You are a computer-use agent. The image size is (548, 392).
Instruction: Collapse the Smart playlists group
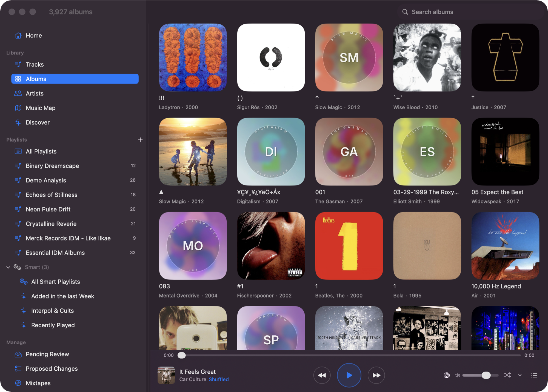[8, 267]
